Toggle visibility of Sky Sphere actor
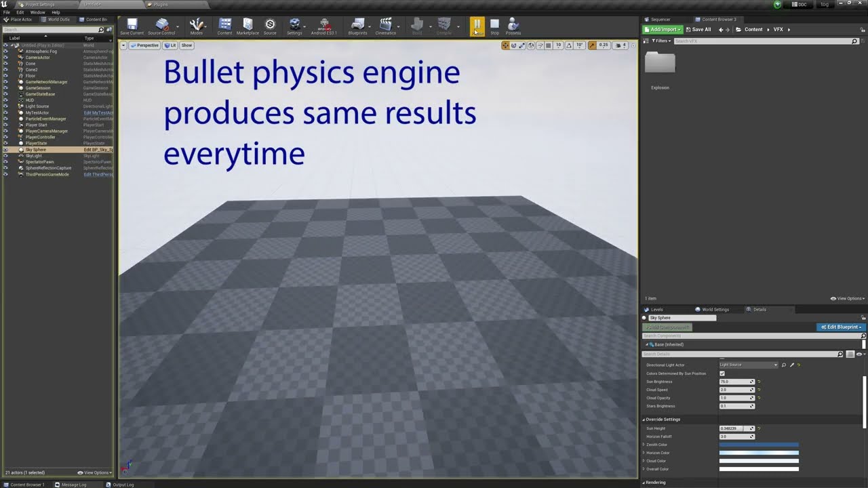 pos(5,150)
